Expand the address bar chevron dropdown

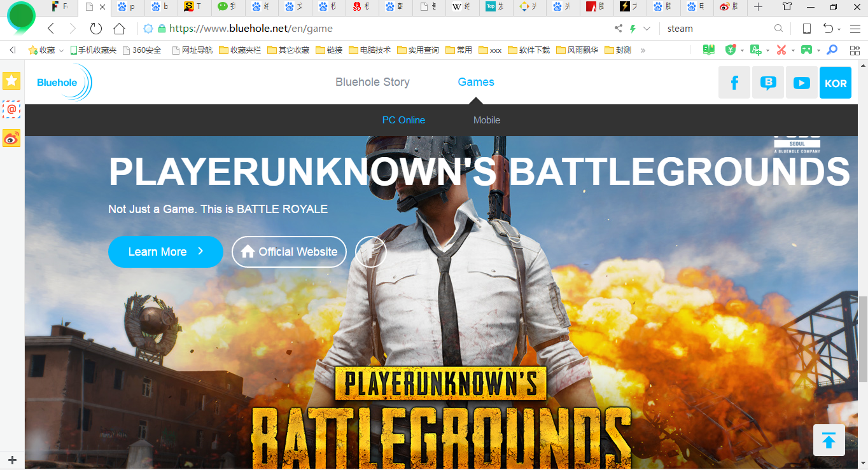coord(647,29)
